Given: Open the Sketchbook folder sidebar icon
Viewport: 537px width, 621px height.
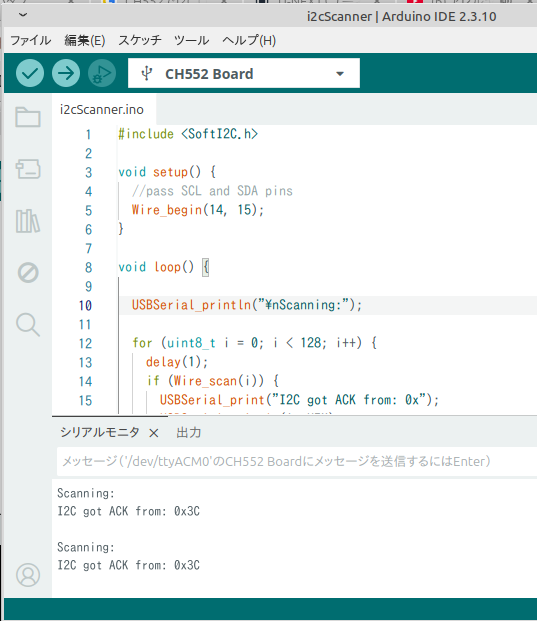Looking at the screenshot, I should (x=28, y=117).
